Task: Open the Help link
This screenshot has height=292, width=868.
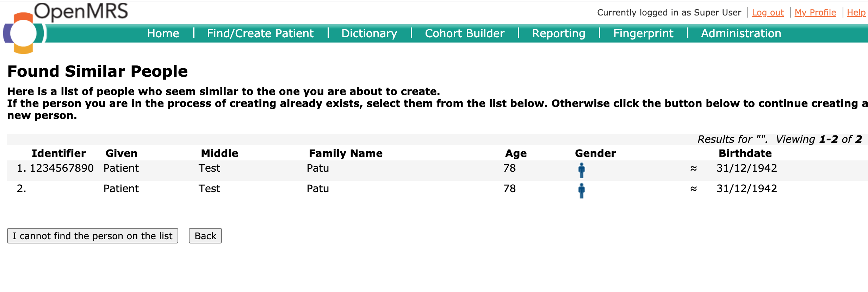Action: coord(856,13)
